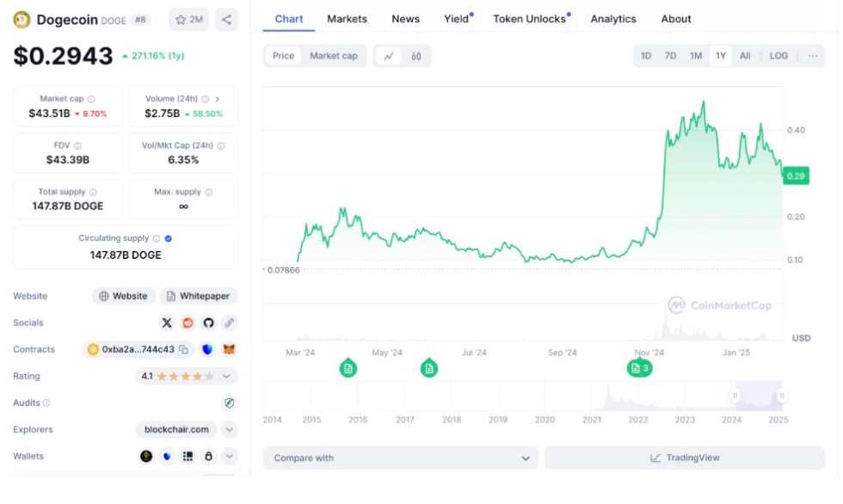Set chart range to All
This screenshot has width=843, height=504.
(x=745, y=56)
